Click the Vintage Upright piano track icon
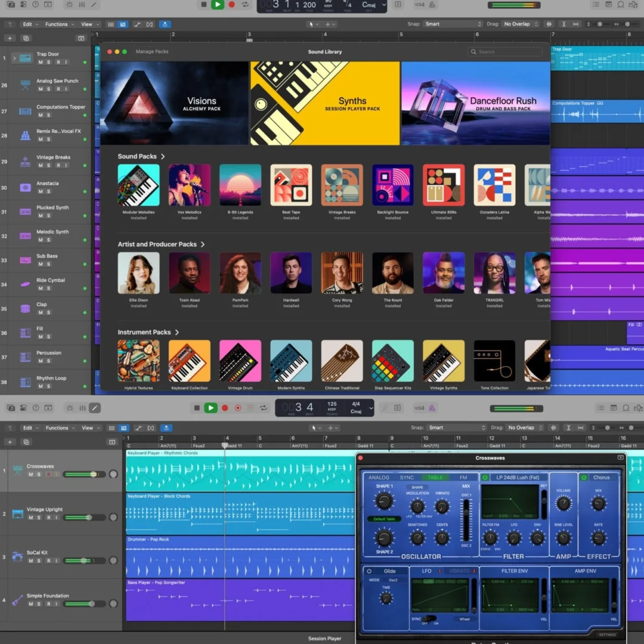 click(18, 513)
